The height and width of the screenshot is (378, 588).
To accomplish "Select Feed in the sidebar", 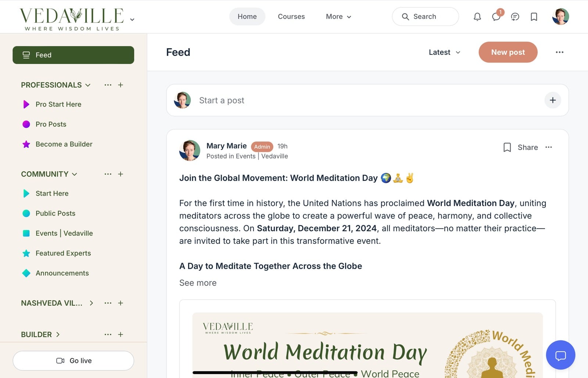I will [73, 55].
